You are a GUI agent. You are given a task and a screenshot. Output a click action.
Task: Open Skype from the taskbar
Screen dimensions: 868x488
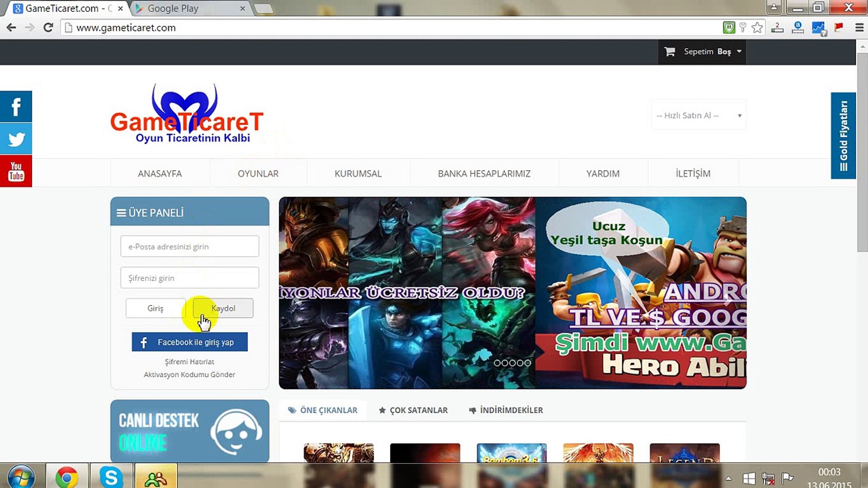(111, 477)
